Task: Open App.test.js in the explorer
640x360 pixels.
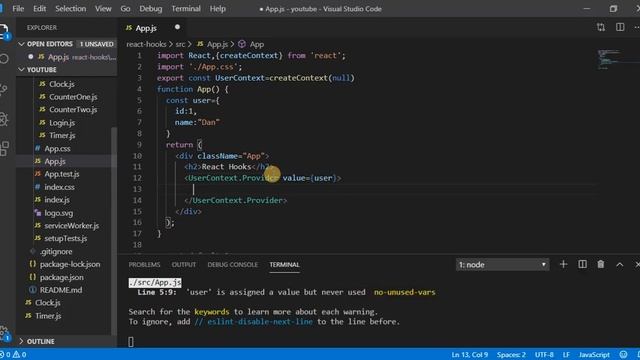Action: click(x=62, y=174)
